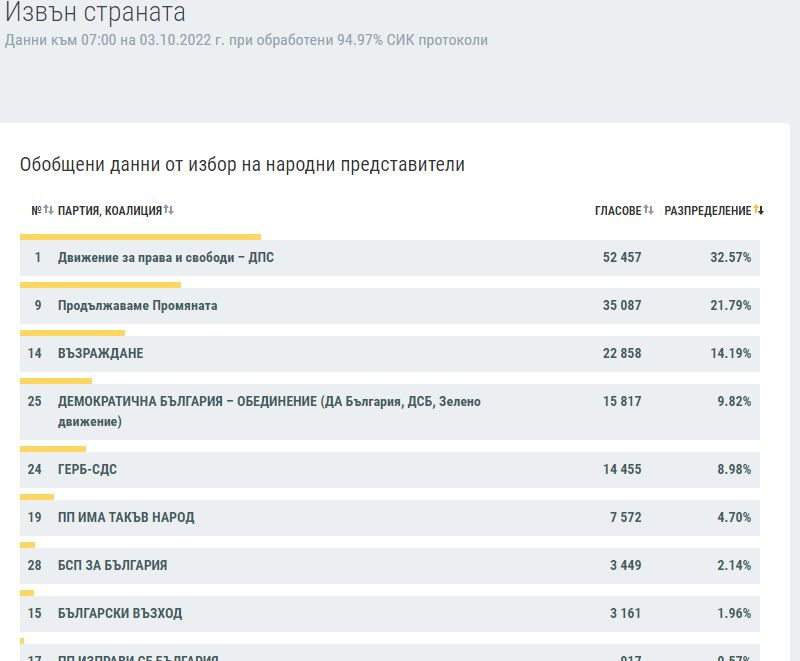Click percentage 1.96%

(x=734, y=614)
